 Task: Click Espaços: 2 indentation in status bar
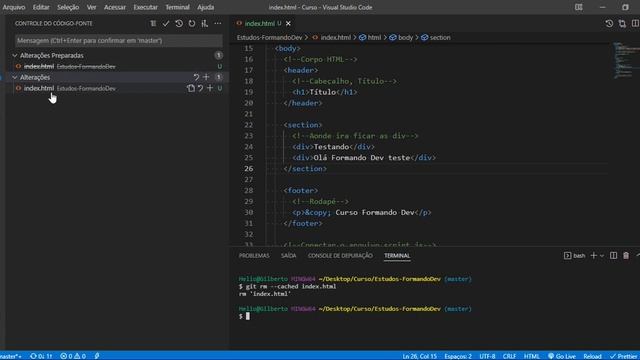tap(458, 356)
